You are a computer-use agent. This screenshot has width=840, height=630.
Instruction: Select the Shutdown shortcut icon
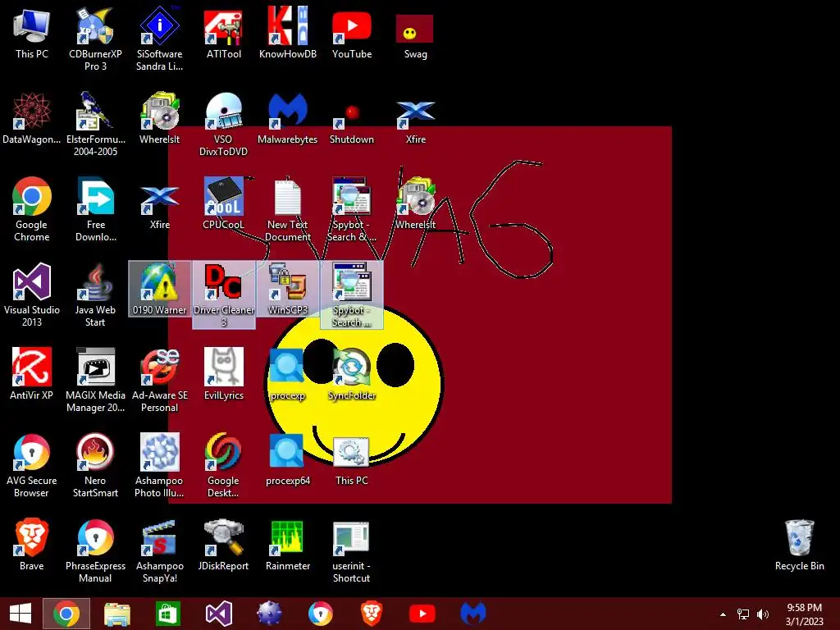coord(351,124)
